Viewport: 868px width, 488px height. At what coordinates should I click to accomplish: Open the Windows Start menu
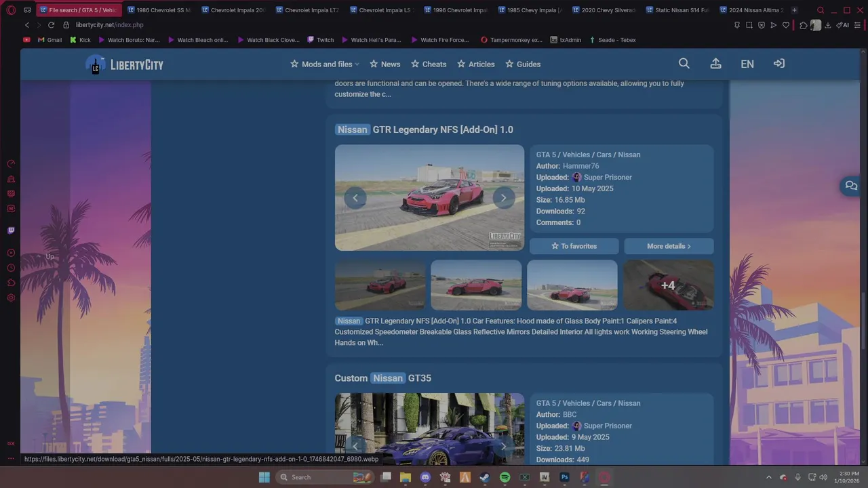coord(264,477)
